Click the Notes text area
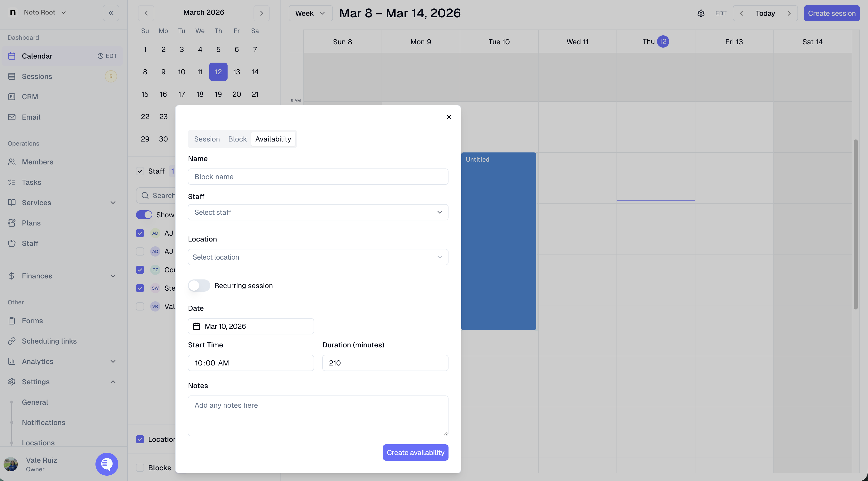Image resolution: width=868 pixels, height=481 pixels. coord(318,416)
